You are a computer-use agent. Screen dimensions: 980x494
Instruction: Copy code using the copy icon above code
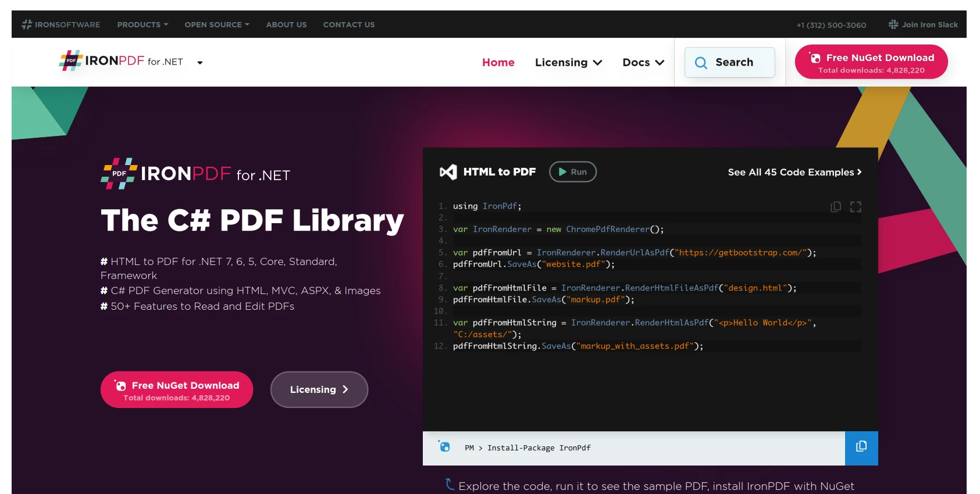[x=836, y=207]
